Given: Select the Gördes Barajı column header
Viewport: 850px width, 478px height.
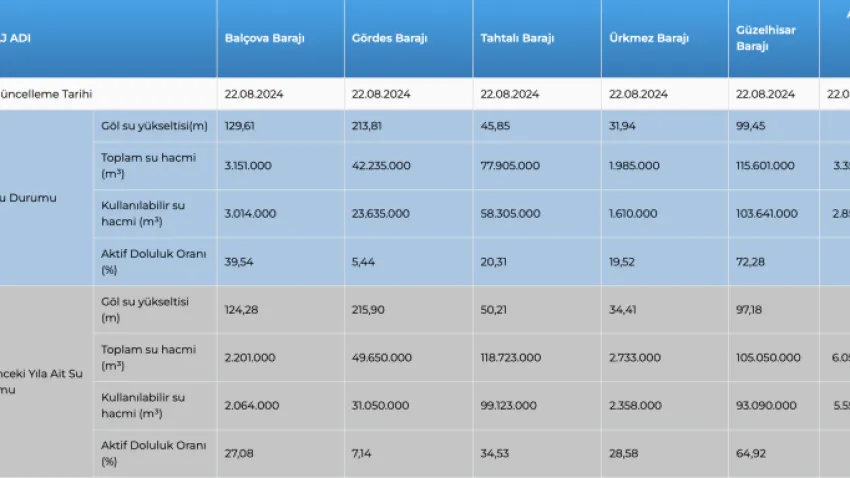Looking at the screenshot, I should tap(389, 38).
